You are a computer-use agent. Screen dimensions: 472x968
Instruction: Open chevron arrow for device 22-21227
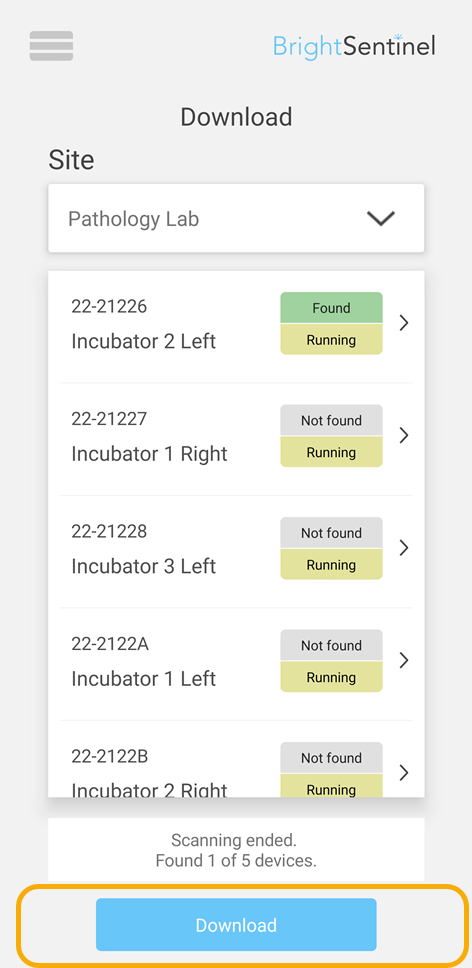click(404, 435)
